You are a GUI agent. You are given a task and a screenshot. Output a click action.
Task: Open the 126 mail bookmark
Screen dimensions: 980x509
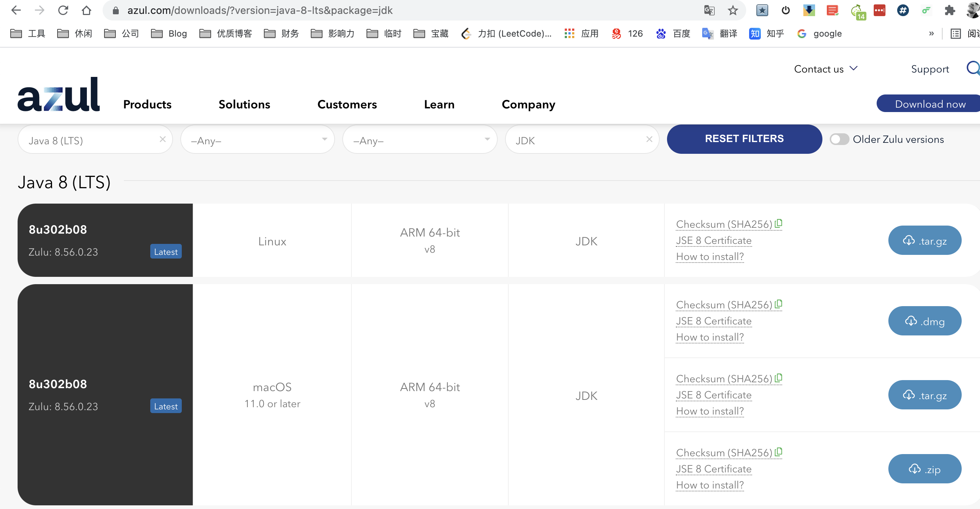coord(627,33)
